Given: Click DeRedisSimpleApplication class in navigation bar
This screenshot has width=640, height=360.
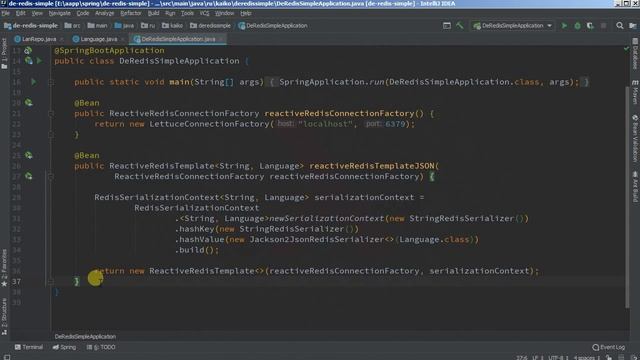Looking at the screenshot, I should coord(273,26).
